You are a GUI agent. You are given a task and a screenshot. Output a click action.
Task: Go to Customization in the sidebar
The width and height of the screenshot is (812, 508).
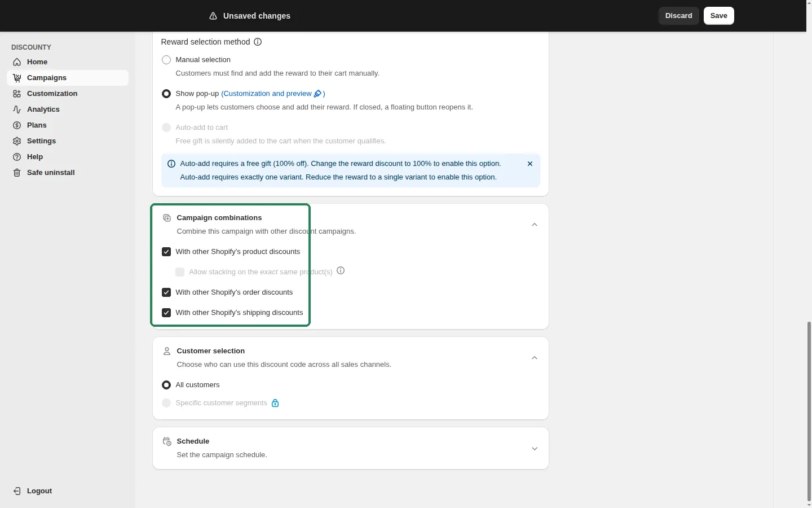click(x=68, y=94)
